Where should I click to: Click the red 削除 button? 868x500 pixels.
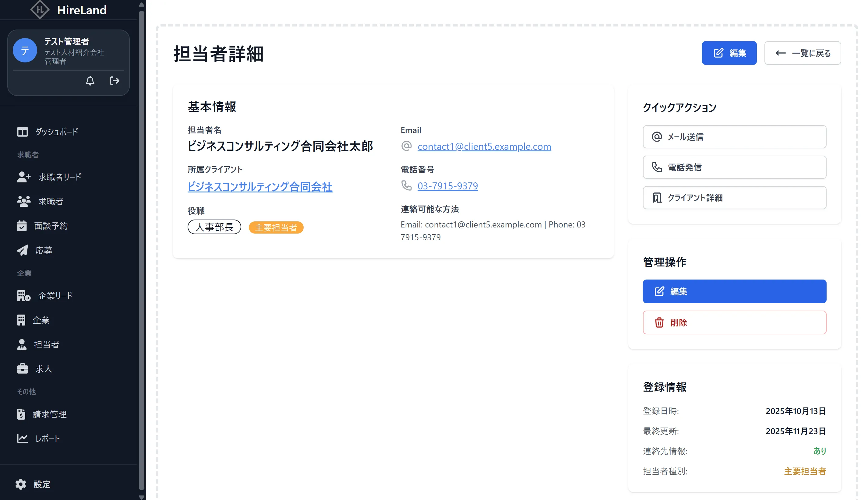click(x=734, y=323)
